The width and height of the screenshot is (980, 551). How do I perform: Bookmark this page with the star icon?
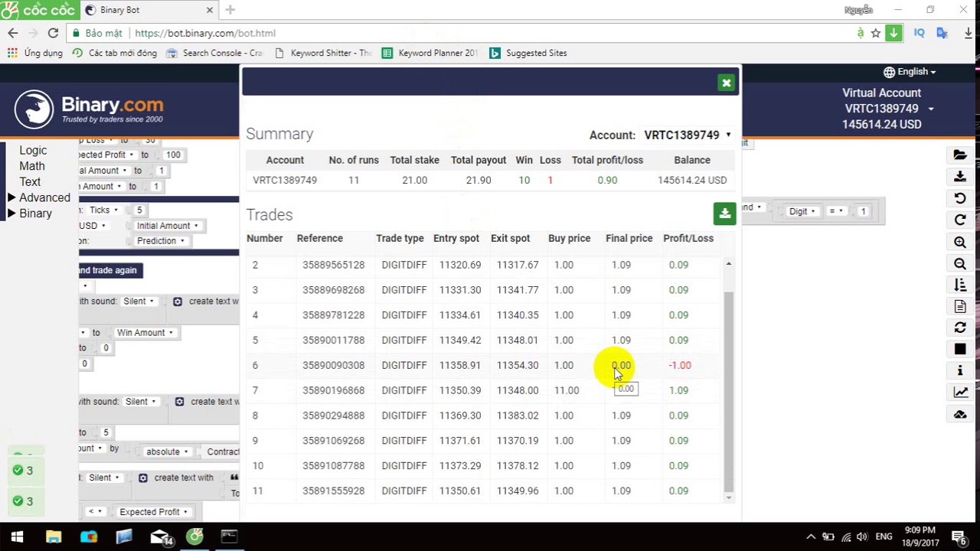(876, 33)
